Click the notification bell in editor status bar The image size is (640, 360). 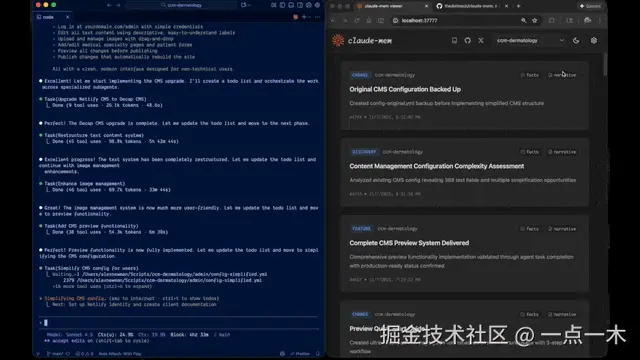tap(318, 354)
